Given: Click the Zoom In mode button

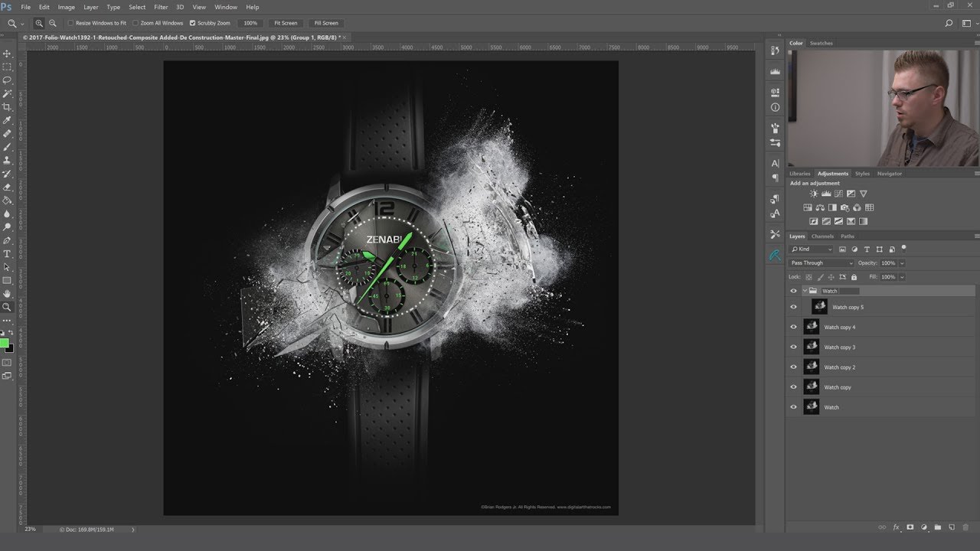Looking at the screenshot, I should pos(39,23).
